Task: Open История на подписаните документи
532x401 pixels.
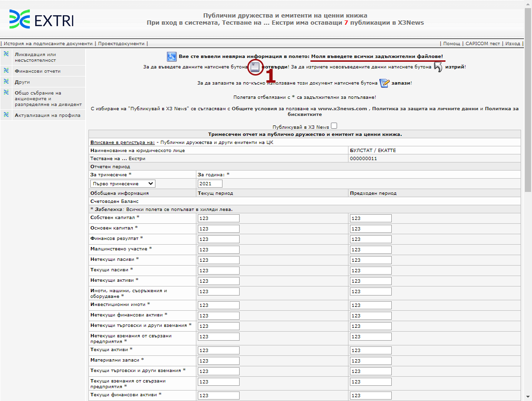Action: (x=48, y=43)
